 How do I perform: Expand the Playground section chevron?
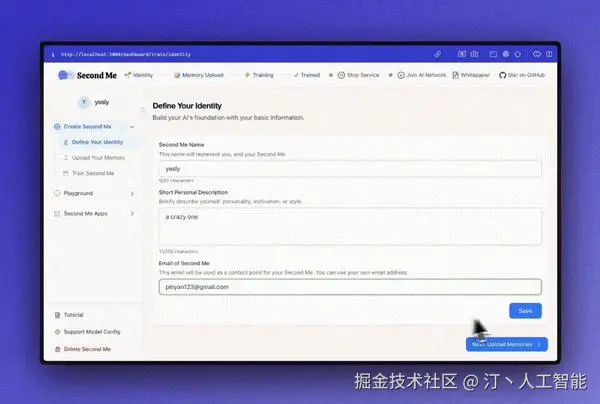pyautogui.click(x=132, y=194)
